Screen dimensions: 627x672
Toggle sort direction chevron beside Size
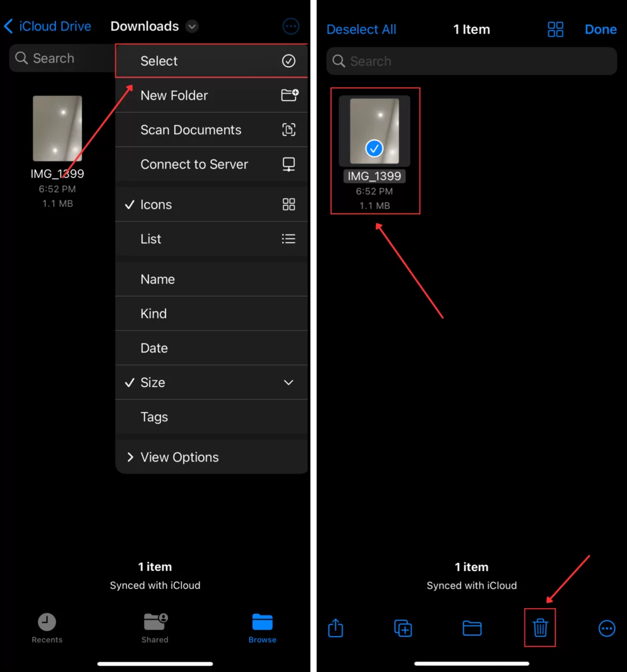click(x=289, y=382)
